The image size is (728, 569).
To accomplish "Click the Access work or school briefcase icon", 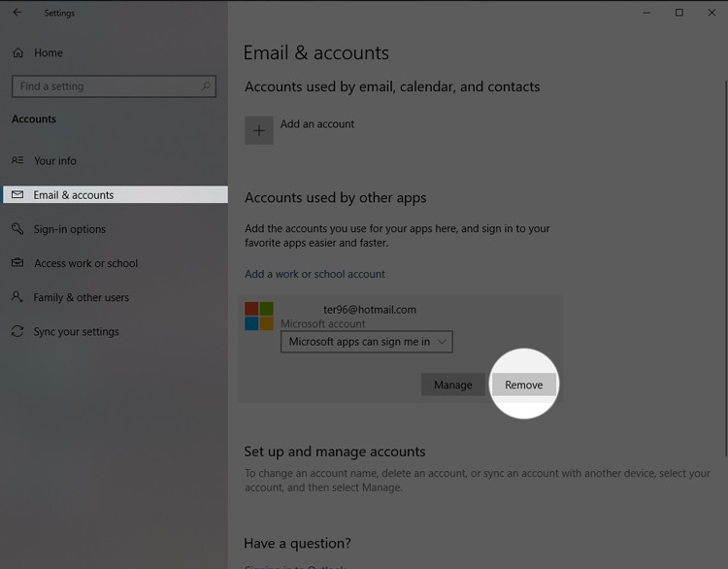I will tap(17, 263).
